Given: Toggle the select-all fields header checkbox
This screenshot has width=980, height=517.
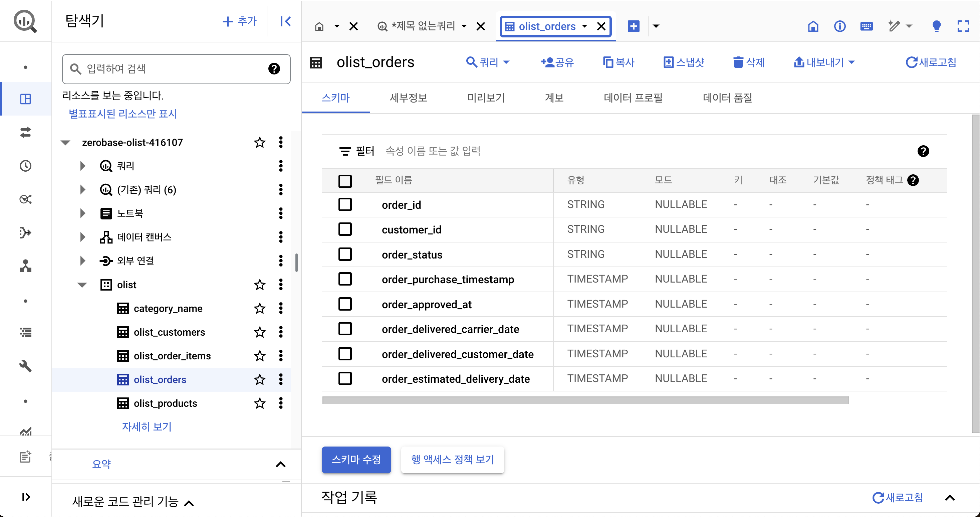Looking at the screenshot, I should click(345, 181).
